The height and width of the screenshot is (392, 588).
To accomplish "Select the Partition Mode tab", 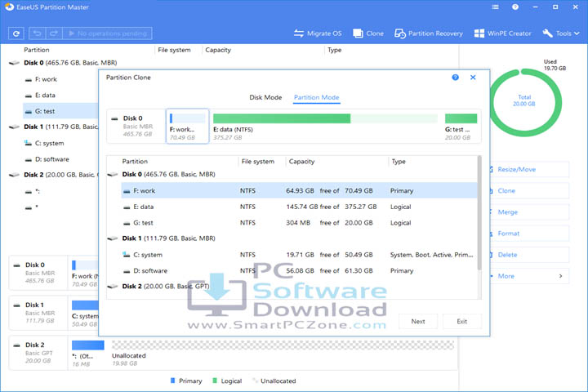I will pos(317,97).
